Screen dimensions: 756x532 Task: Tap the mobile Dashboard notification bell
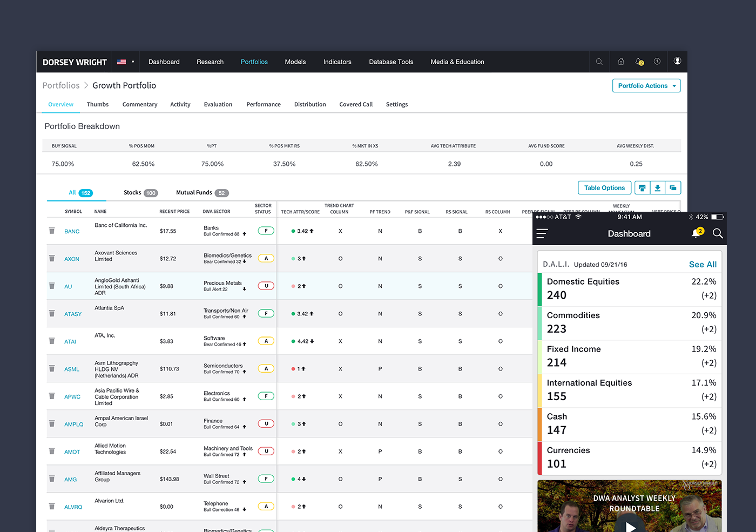[x=697, y=233]
